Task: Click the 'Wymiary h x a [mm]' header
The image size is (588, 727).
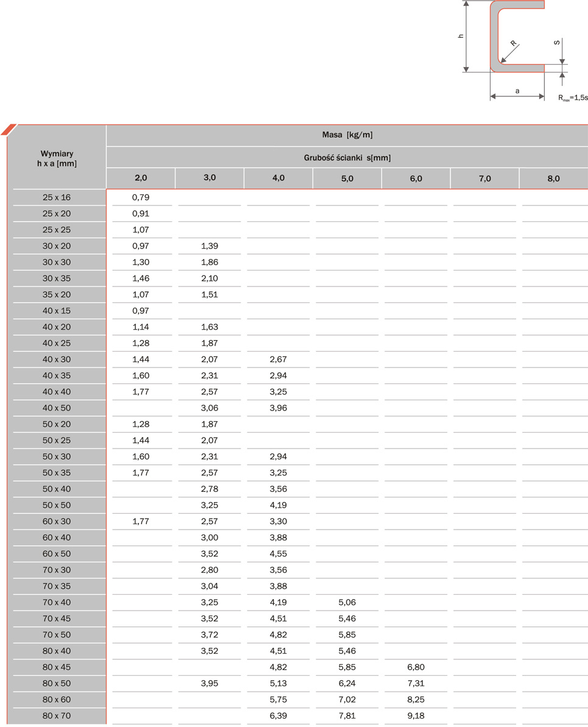Action: [x=57, y=158]
